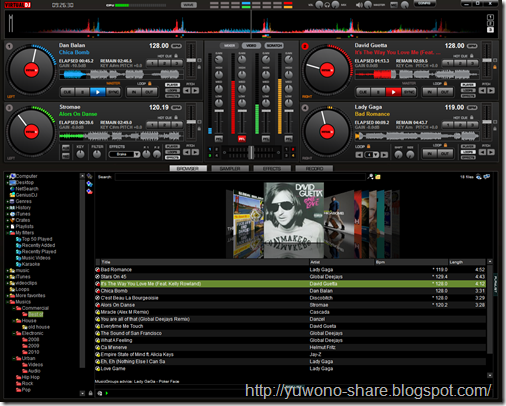Image resolution: width=506 pixels, height=406 pixels.
Task: Collapse the Musics folder node
Action: [x=7, y=302]
